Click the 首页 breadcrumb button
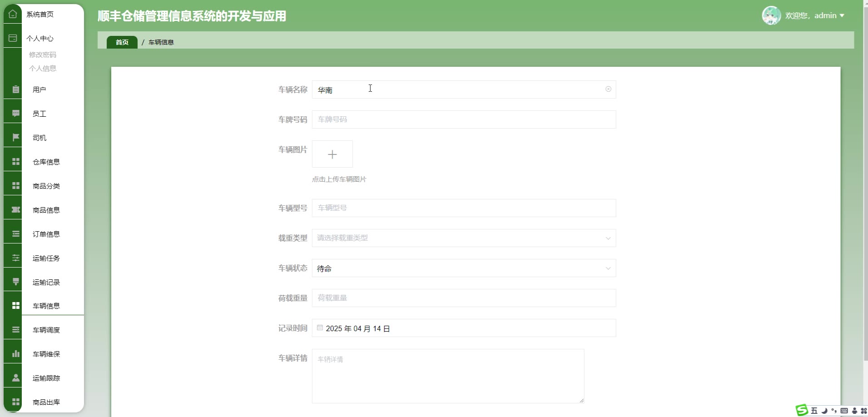 (x=122, y=42)
